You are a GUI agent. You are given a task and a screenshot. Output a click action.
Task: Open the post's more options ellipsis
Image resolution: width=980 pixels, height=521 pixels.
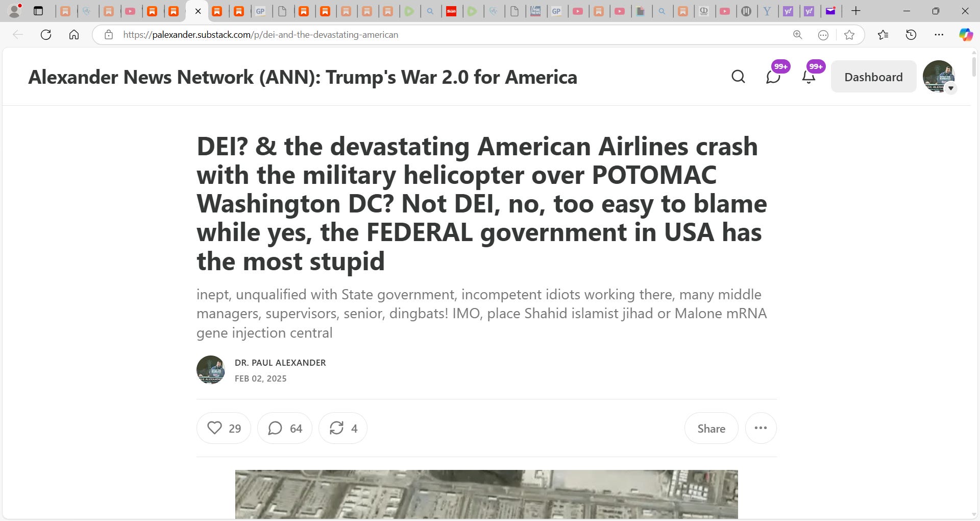click(761, 428)
